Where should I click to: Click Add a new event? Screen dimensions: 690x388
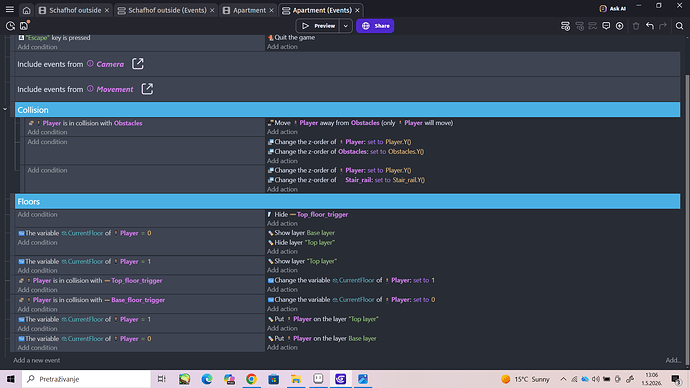[x=37, y=360]
